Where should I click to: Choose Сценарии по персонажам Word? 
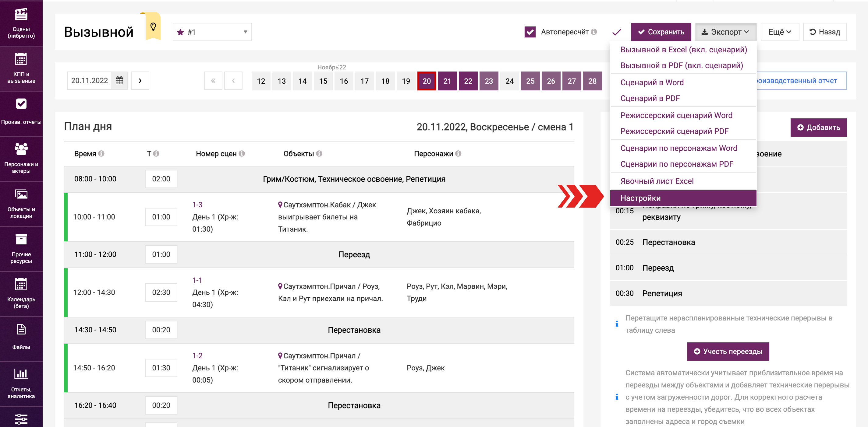[x=683, y=149]
